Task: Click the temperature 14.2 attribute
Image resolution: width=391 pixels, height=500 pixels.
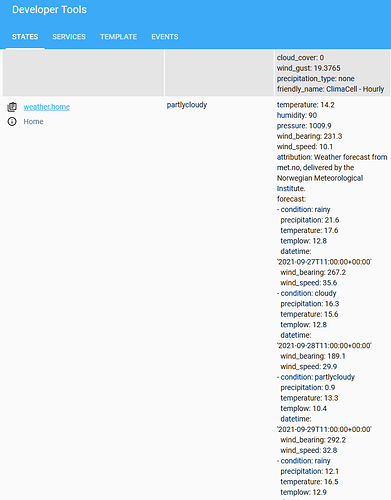Action: pyautogui.click(x=306, y=105)
